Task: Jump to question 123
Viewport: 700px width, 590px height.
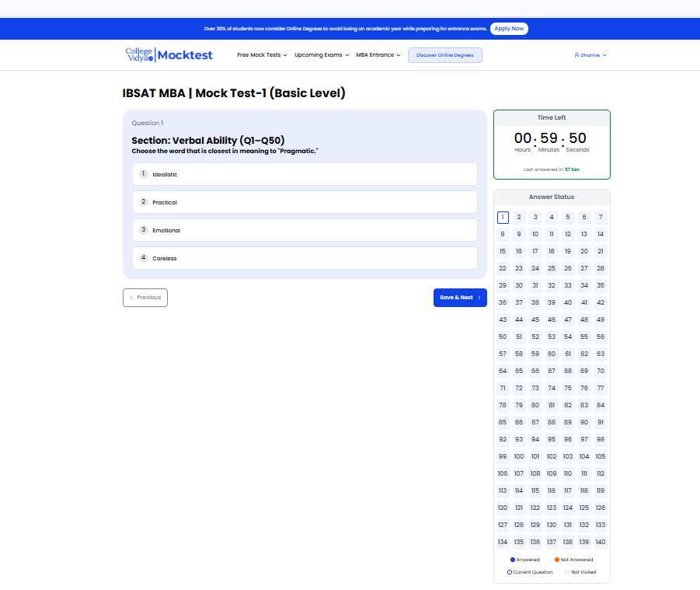Action: [552, 508]
